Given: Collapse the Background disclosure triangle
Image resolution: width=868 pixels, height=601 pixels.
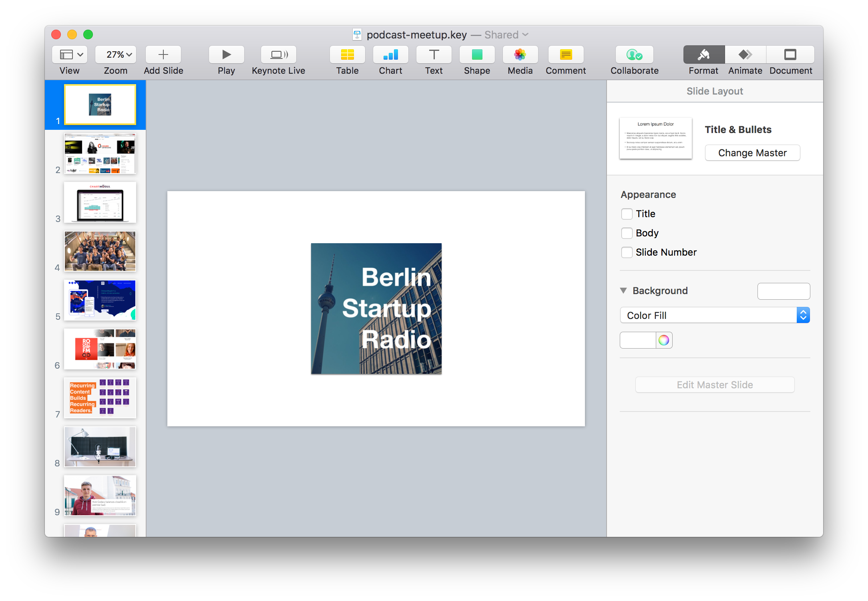Looking at the screenshot, I should click(x=623, y=290).
